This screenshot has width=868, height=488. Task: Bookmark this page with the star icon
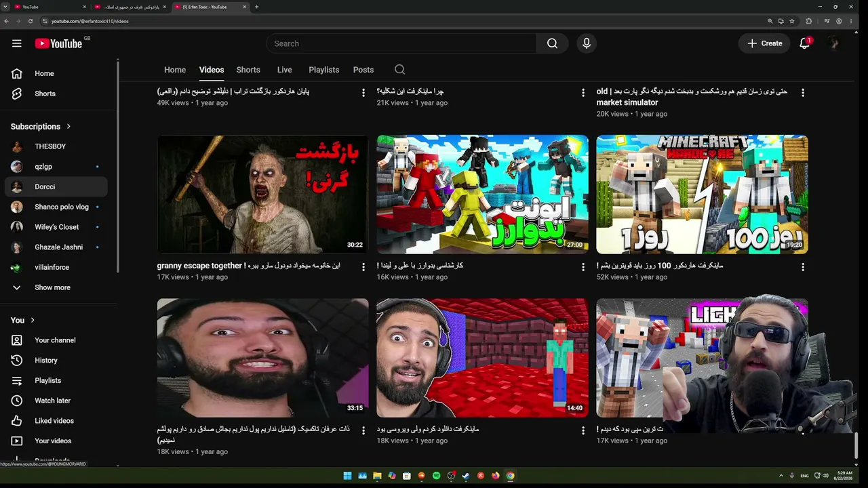tap(791, 21)
